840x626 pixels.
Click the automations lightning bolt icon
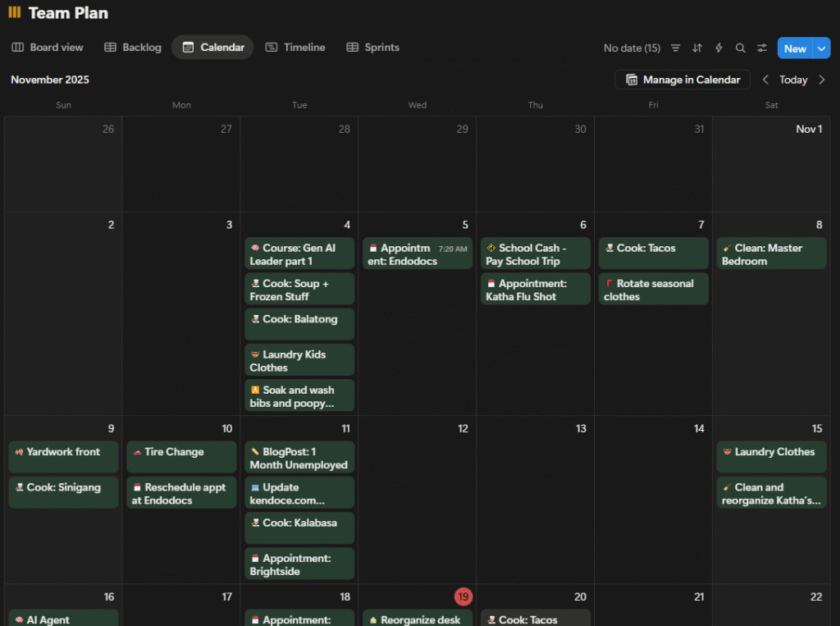tap(719, 48)
